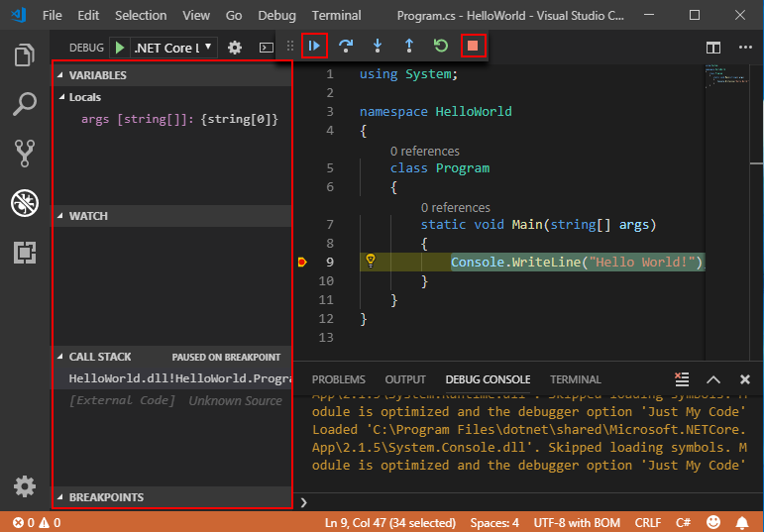
Task: Toggle the breakpoint on line 9
Action: [x=302, y=262]
